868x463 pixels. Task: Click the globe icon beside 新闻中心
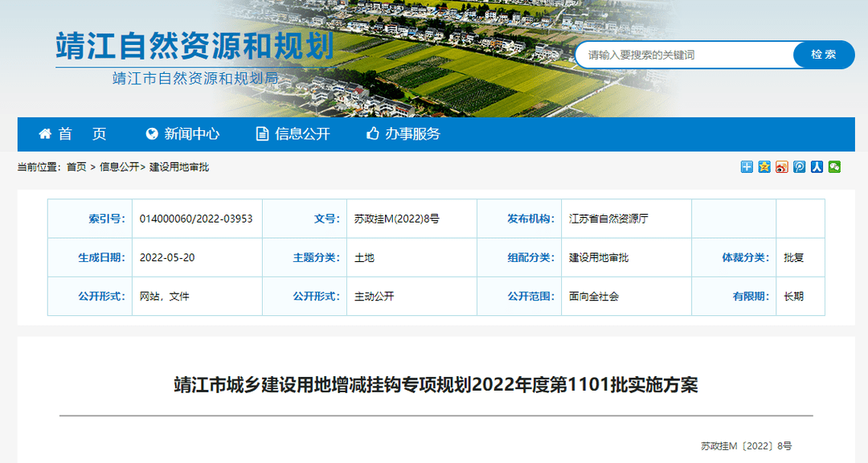152,133
